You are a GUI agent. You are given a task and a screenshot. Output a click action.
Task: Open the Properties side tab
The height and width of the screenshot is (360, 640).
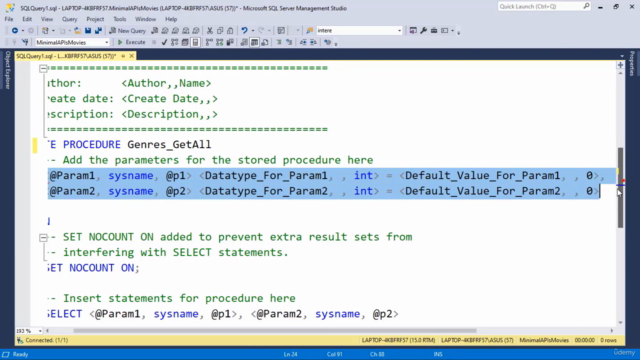(632, 63)
